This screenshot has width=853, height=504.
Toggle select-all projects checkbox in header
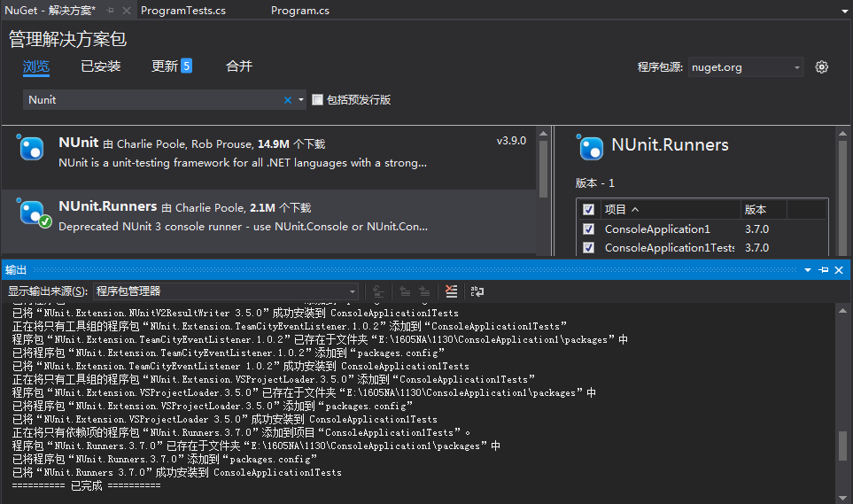[588, 210]
